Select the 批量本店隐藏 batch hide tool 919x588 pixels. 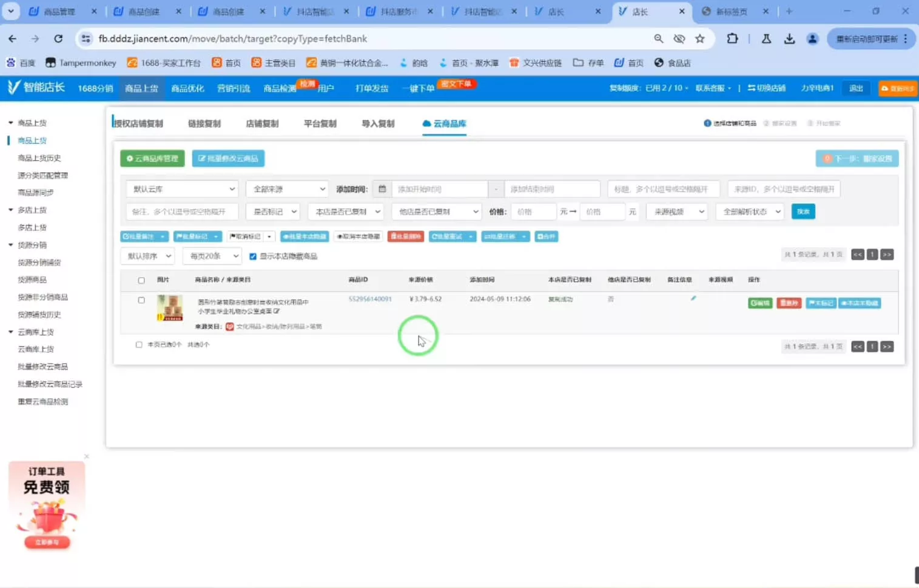(305, 236)
